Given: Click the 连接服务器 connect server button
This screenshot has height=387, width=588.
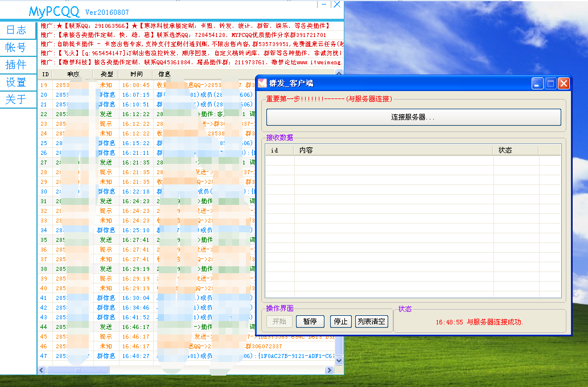Looking at the screenshot, I should click(x=413, y=117).
